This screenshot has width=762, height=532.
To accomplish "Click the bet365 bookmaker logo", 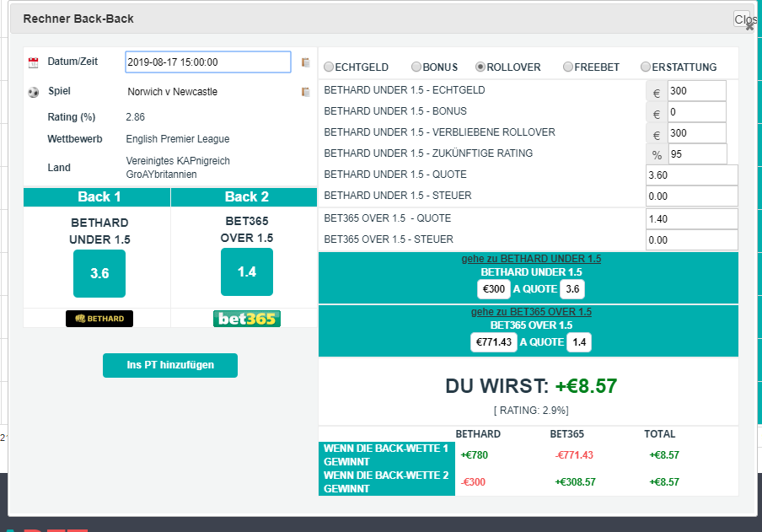I will pos(247,319).
